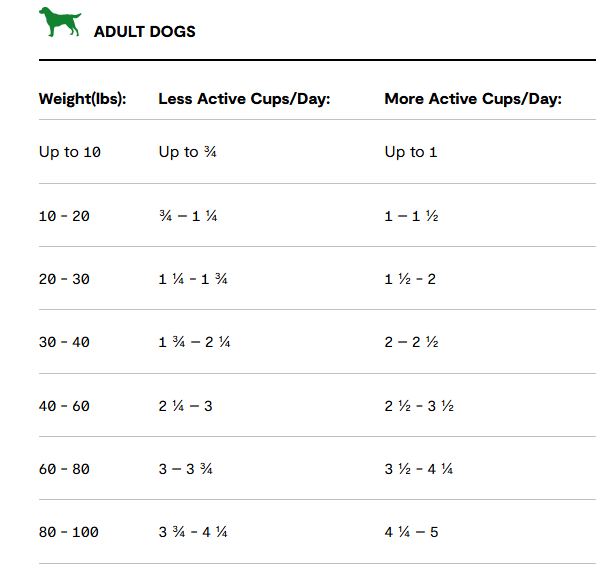
Task: Click the ¾ – 1 ¼ cups value
Action: click(x=188, y=216)
